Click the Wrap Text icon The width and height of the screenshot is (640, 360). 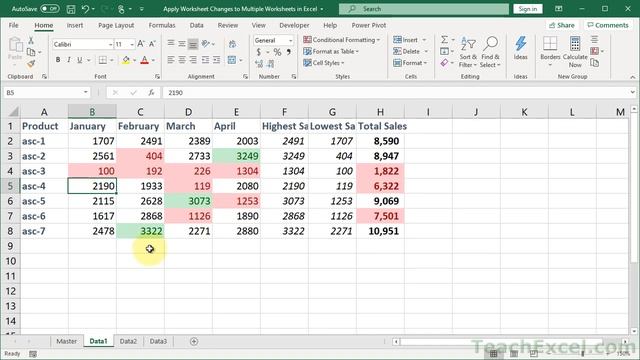(x=232, y=44)
